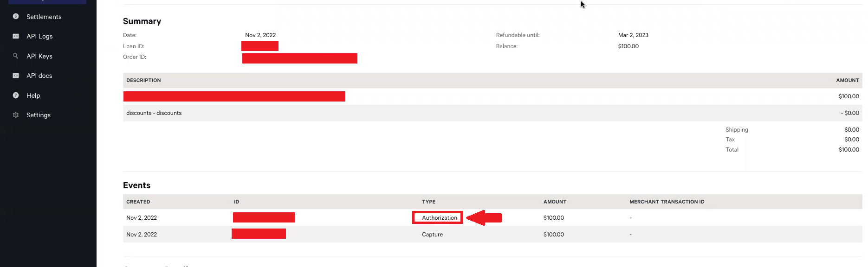Click the API docs sidebar icon
The height and width of the screenshot is (267, 868).
tap(16, 76)
